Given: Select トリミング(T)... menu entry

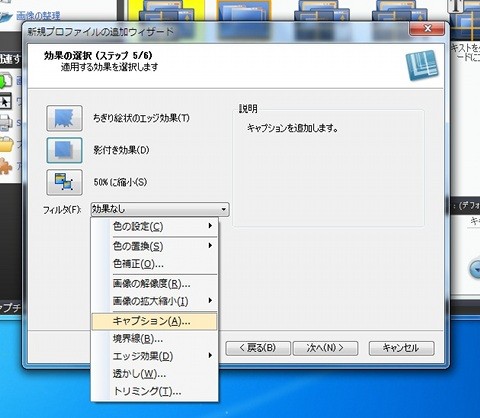Looking at the screenshot, I should pos(155,391).
